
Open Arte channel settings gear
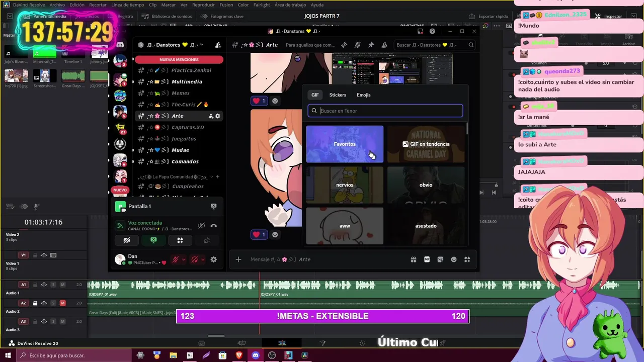218,116
